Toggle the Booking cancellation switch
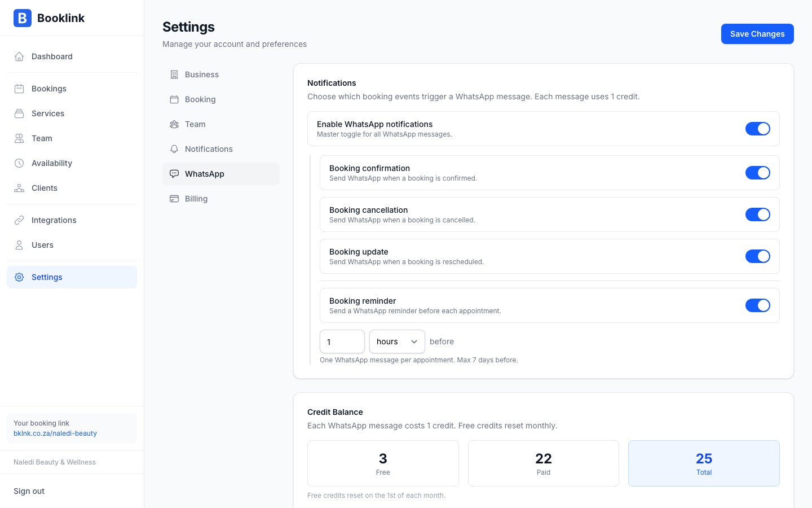Image resolution: width=812 pixels, height=508 pixels. [757, 214]
